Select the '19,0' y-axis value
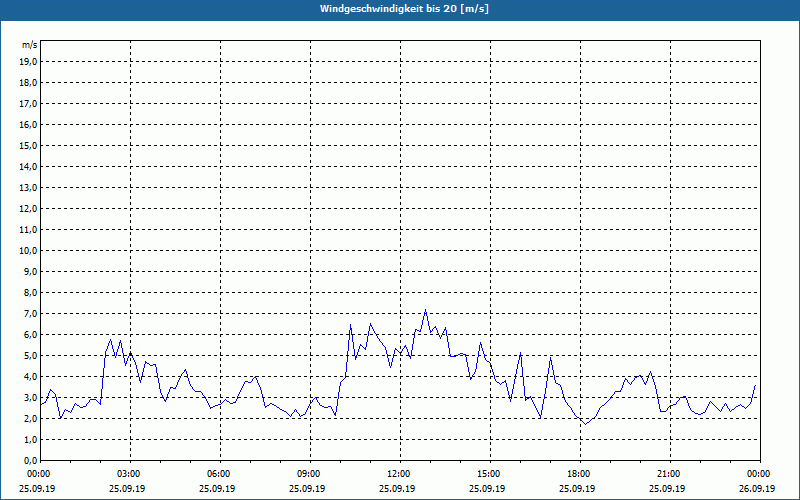This screenshot has width=800, height=500. pos(28,62)
